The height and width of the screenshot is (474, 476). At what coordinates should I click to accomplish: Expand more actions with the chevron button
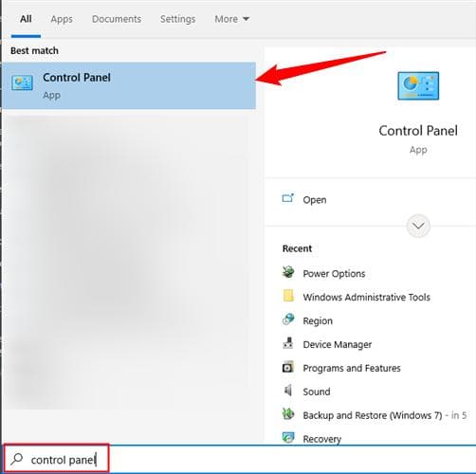click(x=418, y=226)
